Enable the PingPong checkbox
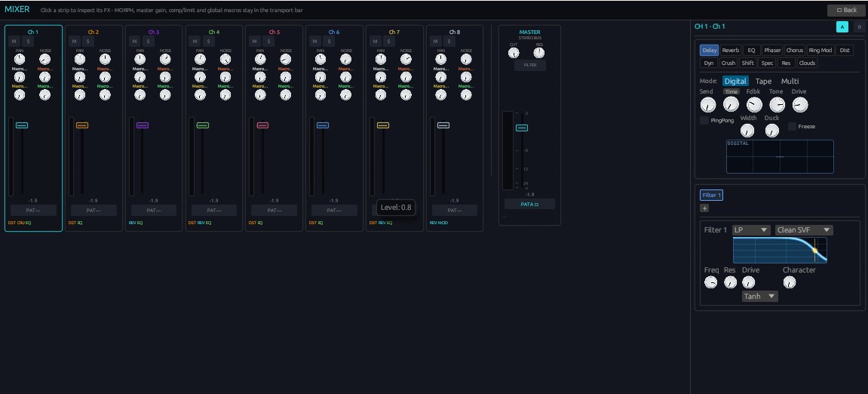This screenshot has height=394, width=868. click(x=704, y=120)
